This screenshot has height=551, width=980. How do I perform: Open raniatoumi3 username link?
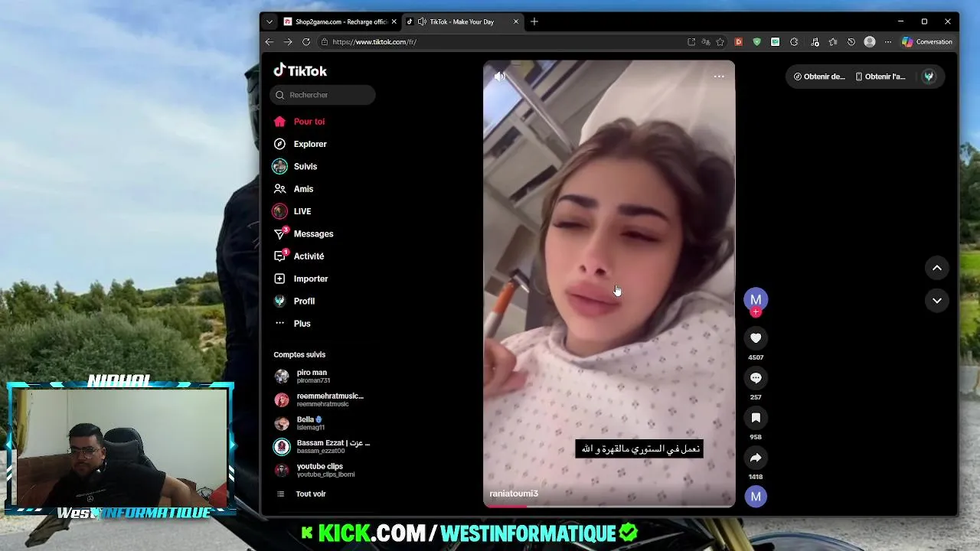(x=514, y=494)
